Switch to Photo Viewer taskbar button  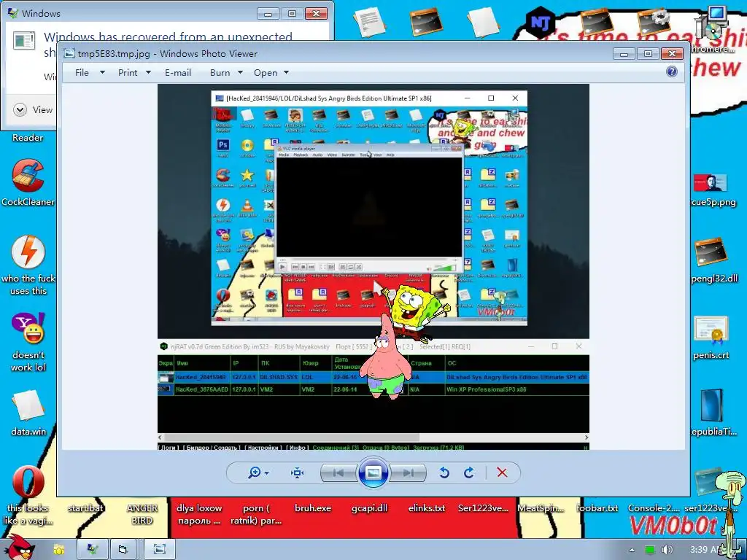(160, 550)
